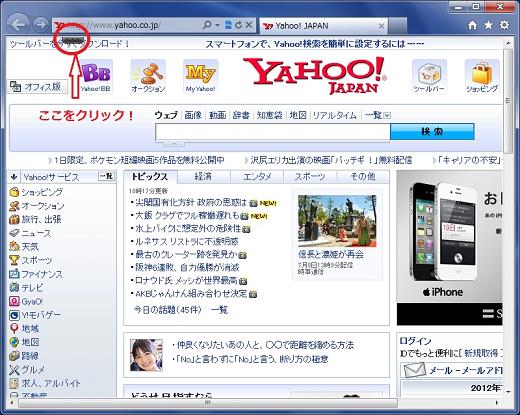Open the 尖閣国有化方針 headline
The height and width of the screenshot is (415, 520).
coord(191,202)
